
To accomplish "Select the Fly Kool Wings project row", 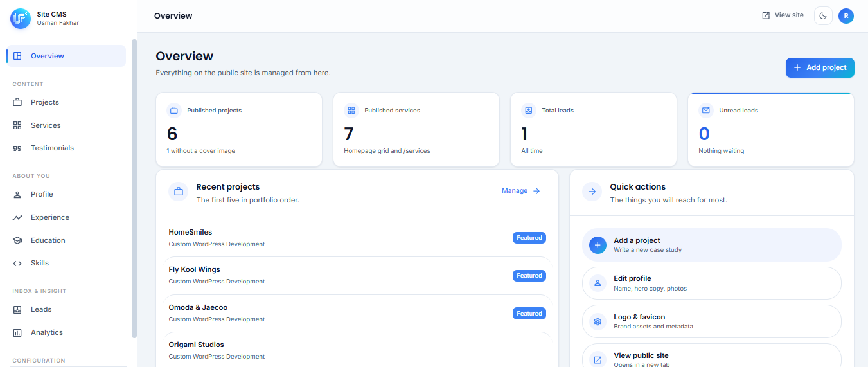I will coord(357,275).
